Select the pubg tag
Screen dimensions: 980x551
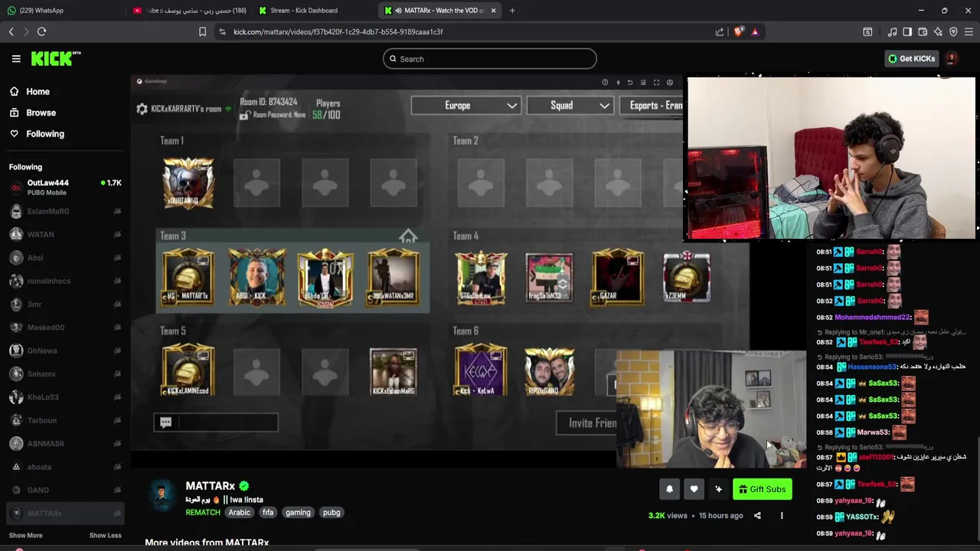pos(332,513)
